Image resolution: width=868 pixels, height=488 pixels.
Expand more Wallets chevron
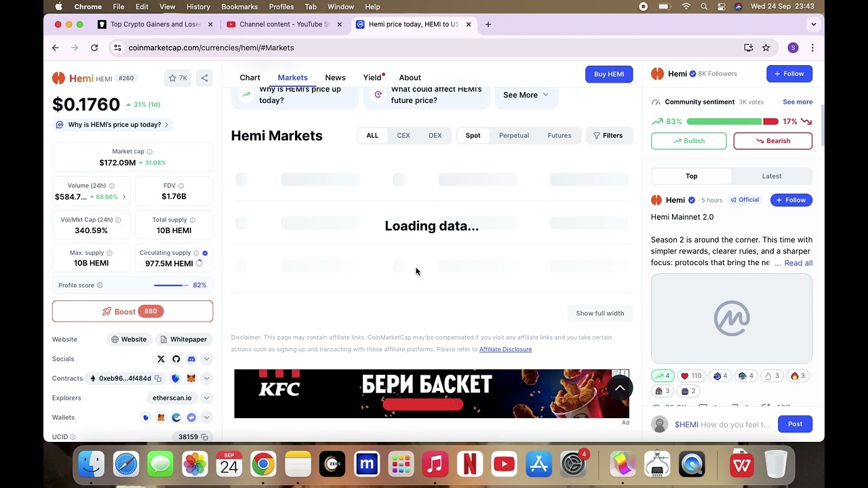tap(207, 418)
